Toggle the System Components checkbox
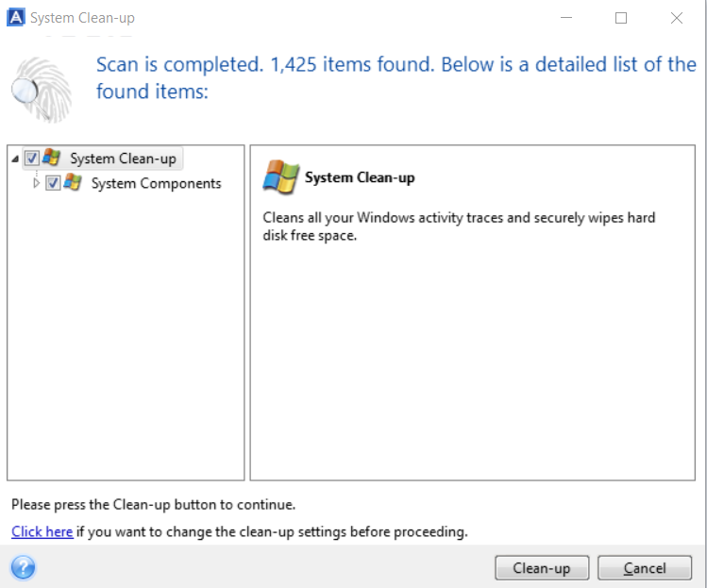The height and width of the screenshot is (588, 707). coord(53,183)
